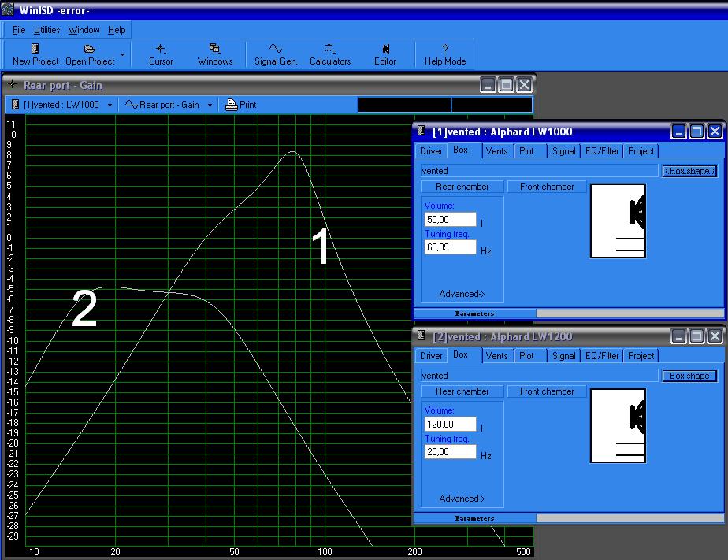Click the 25,00 Tuning freq. field for LW1200
Viewport: 728px width, 560px height.
coord(451,452)
